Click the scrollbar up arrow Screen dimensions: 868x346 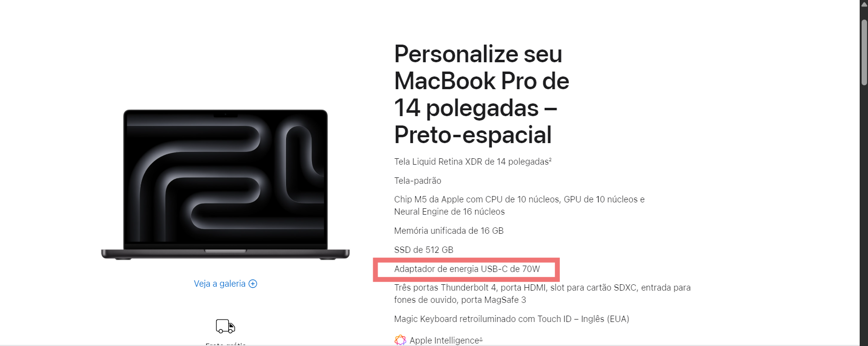click(864, 3)
